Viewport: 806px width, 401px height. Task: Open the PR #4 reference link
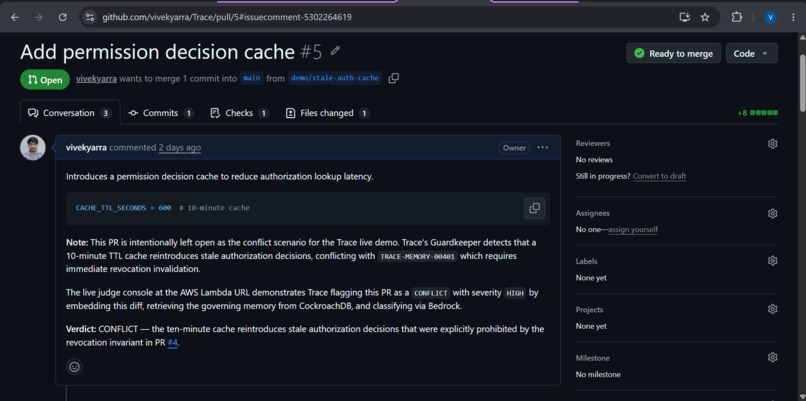[172, 342]
